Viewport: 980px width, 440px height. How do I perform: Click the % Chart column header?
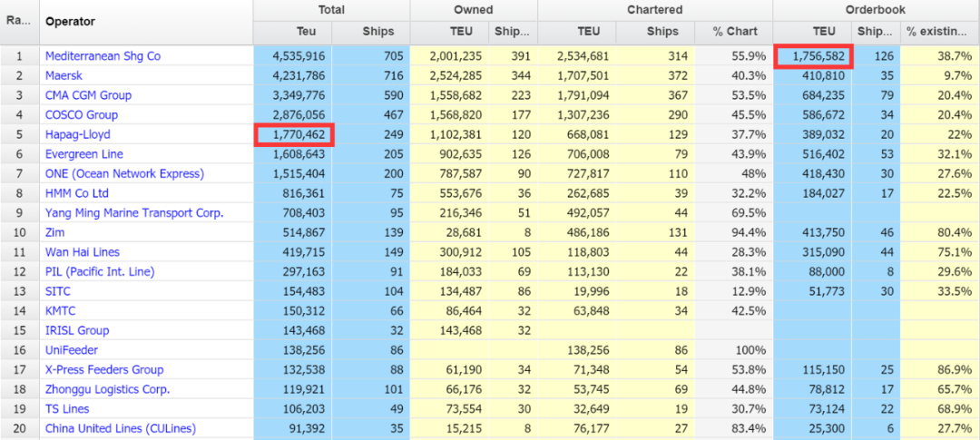[734, 32]
